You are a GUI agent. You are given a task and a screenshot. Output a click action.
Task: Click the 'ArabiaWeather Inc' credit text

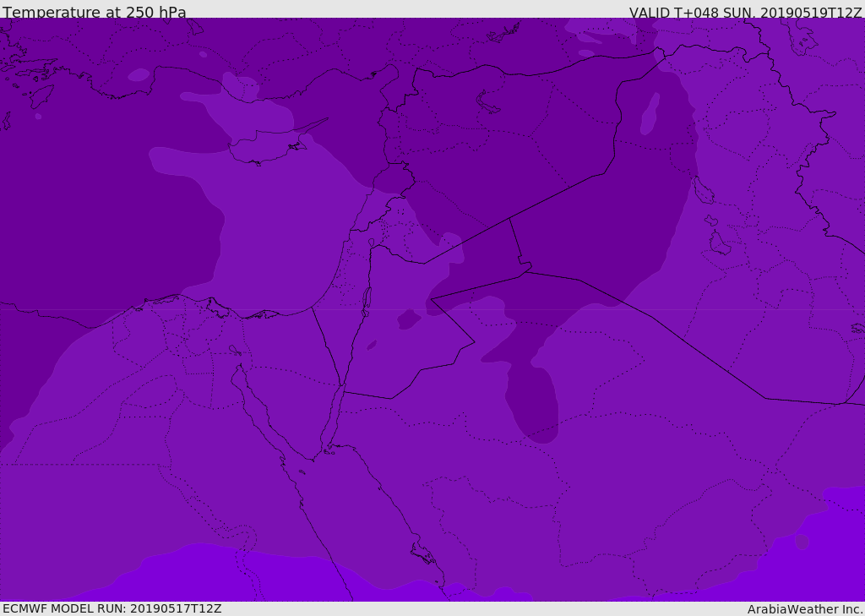(804, 609)
